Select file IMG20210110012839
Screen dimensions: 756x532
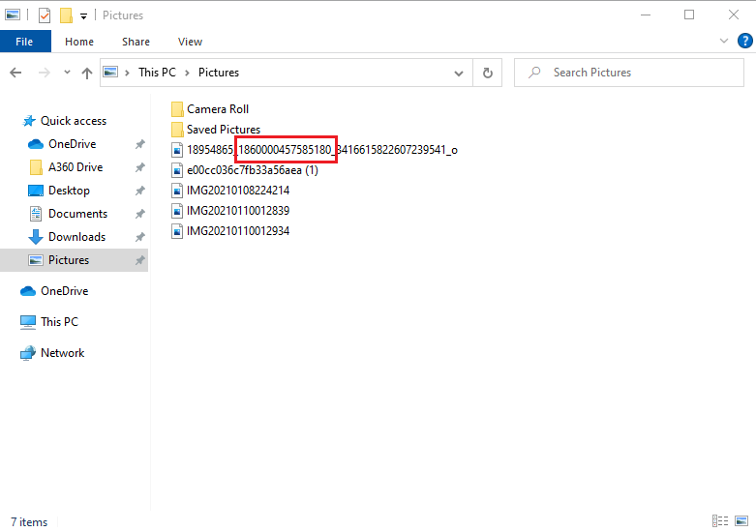pos(238,211)
